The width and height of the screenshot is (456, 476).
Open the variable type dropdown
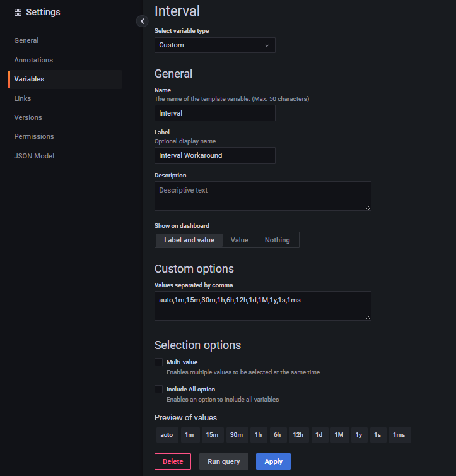pos(214,45)
